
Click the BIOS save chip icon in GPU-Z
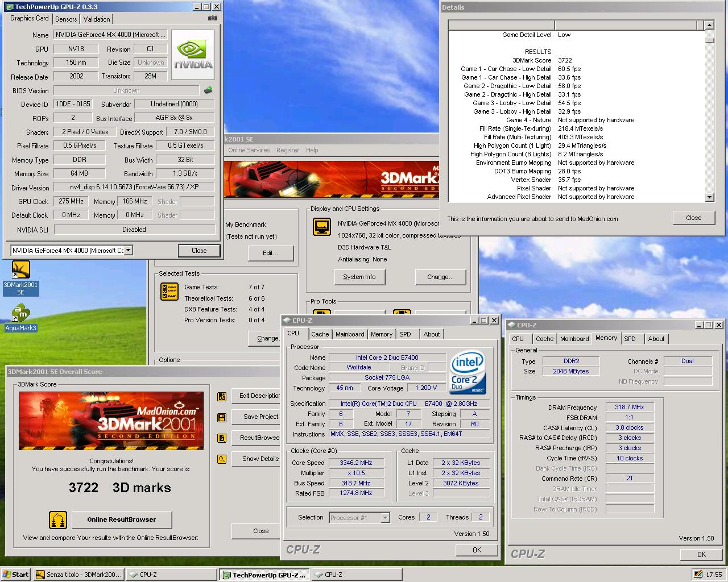click(x=208, y=90)
